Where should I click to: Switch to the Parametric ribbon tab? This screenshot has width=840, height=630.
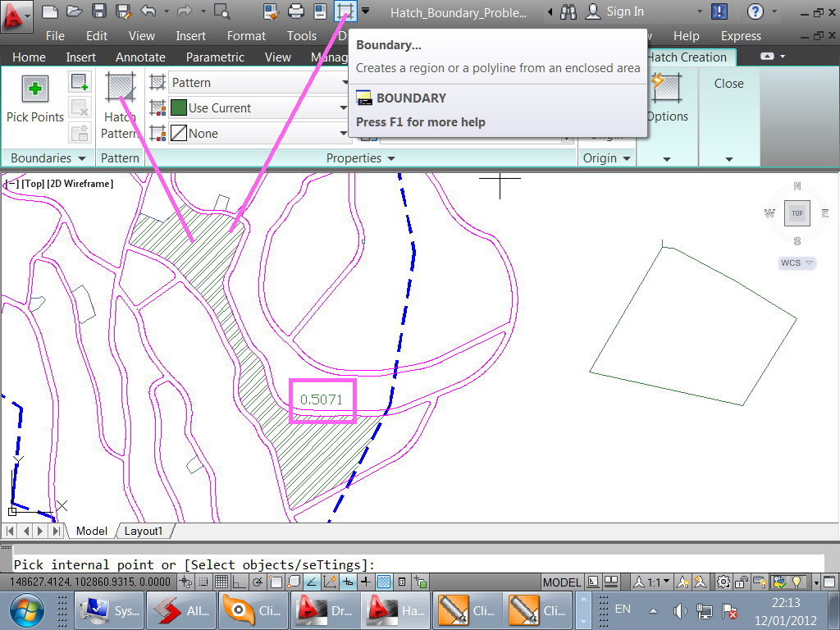click(215, 57)
